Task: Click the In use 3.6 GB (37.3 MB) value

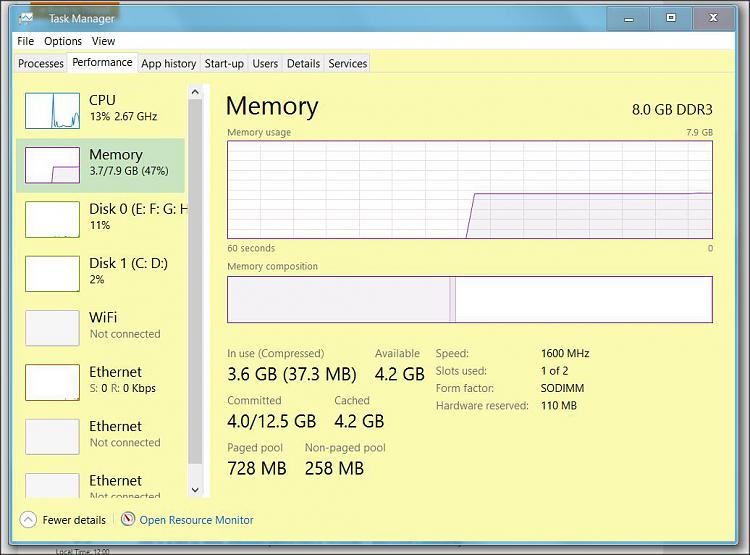Action: (292, 374)
